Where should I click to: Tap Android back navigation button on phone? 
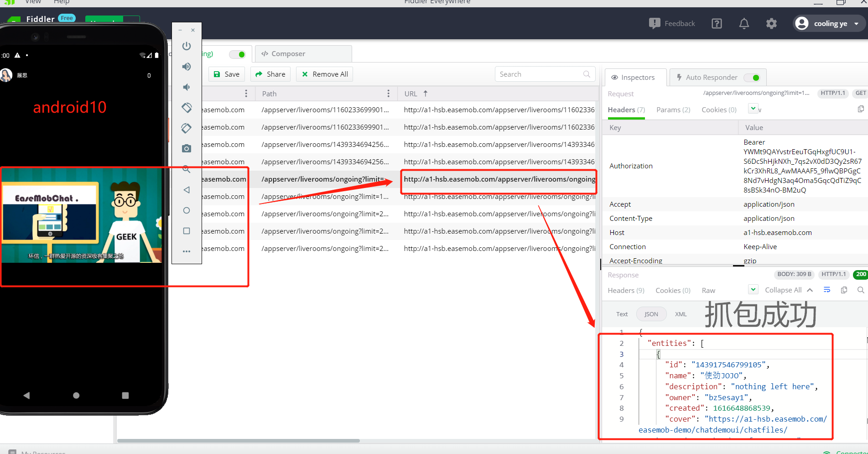point(26,396)
